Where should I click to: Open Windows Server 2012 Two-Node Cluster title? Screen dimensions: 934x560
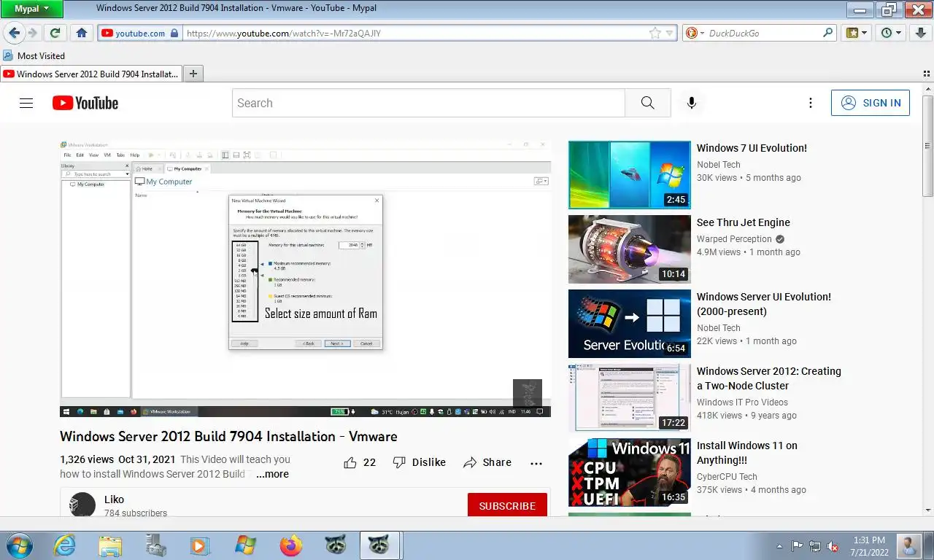[769, 378]
